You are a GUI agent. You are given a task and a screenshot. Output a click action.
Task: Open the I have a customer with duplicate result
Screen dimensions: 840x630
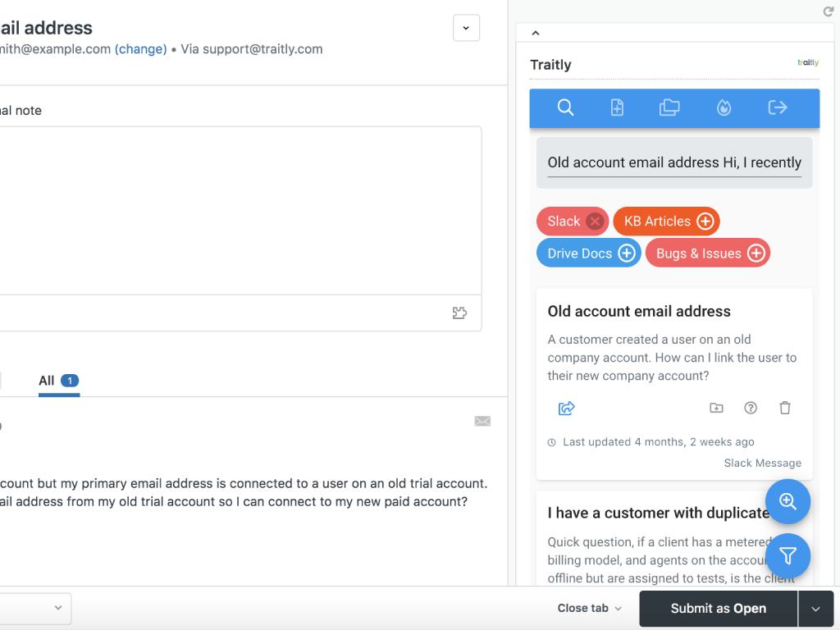point(658,514)
